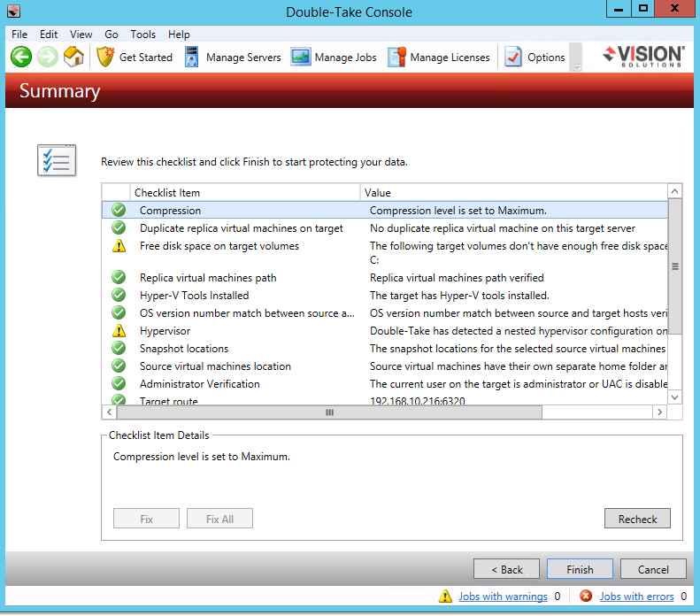The width and height of the screenshot is (700, 616).
Task: Click the Cancel button
Action: coord(653,569)
